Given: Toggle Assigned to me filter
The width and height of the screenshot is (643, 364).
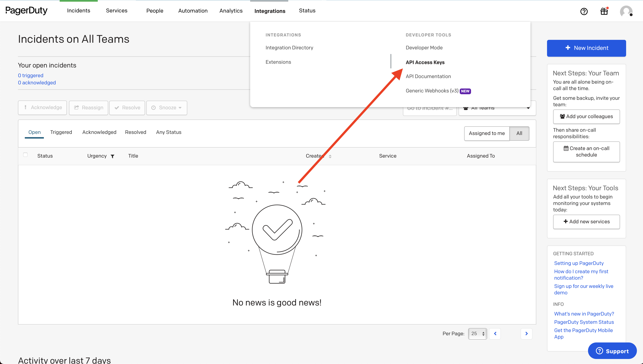Looking at the screenshot, I should (x=487, y=133).
